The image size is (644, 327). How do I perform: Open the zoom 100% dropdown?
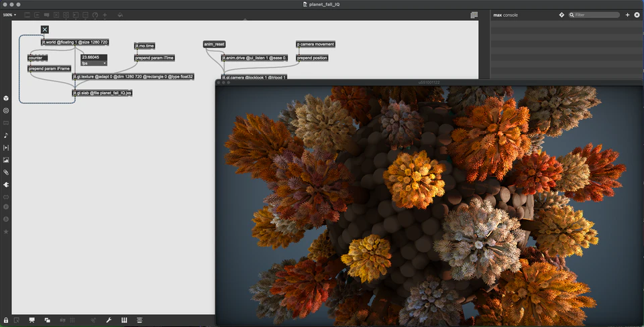click(x=9, y=15)
